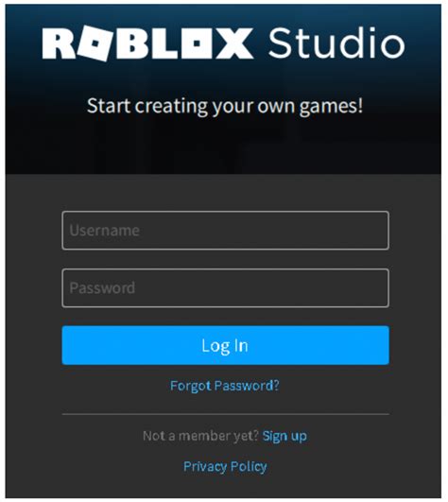Click the tilted square O in ROBLOX logo
The height and width of the screenshot is (502, 448).
[95, 43]
